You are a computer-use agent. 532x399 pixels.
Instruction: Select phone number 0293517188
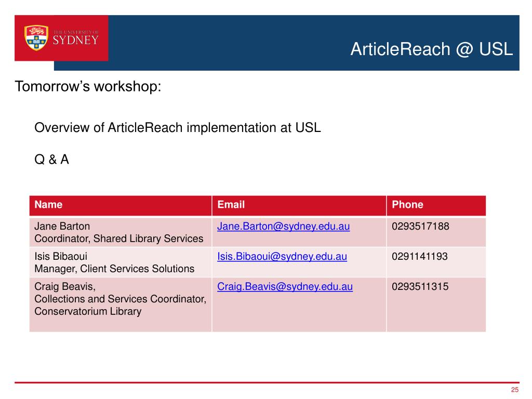420,227
